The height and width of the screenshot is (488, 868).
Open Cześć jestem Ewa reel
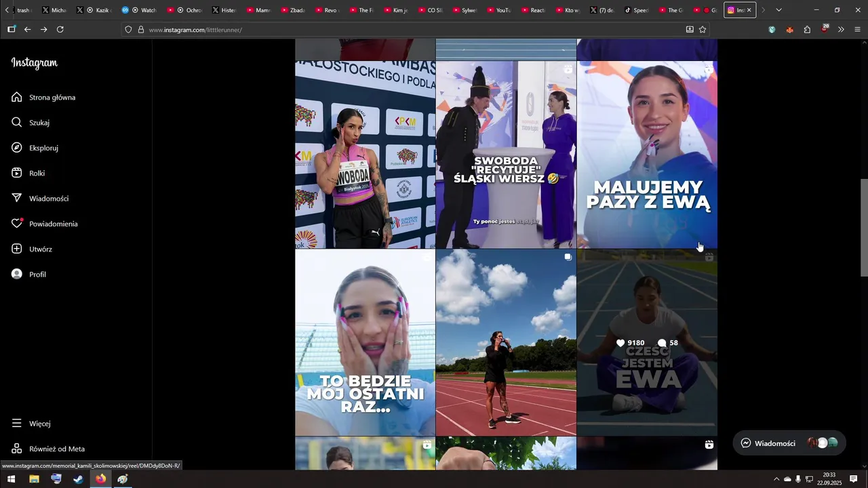pyautogui.click(x=647, y=342)
